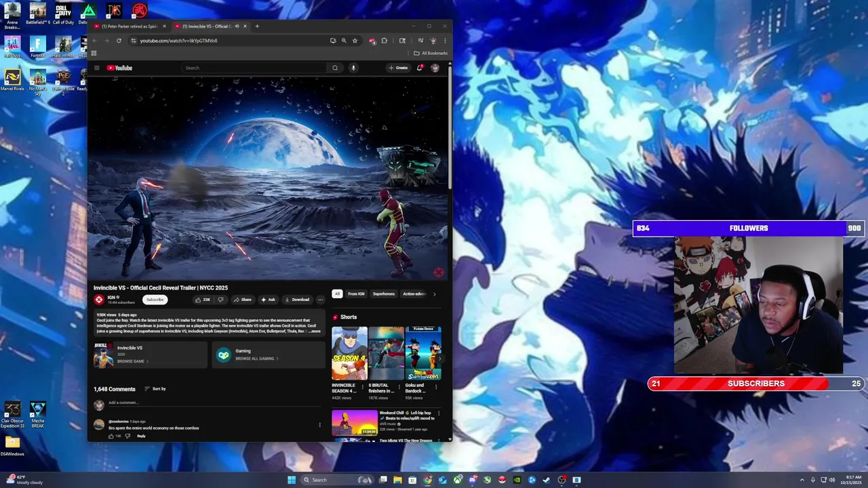Open the Chrome apps grid shortcut
Screen dimensions: 868x488
coord(94,53)
